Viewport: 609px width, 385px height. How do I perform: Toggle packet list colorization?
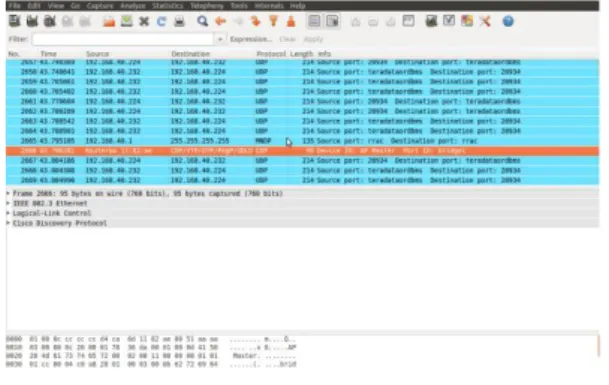click(x=314, y=21)
